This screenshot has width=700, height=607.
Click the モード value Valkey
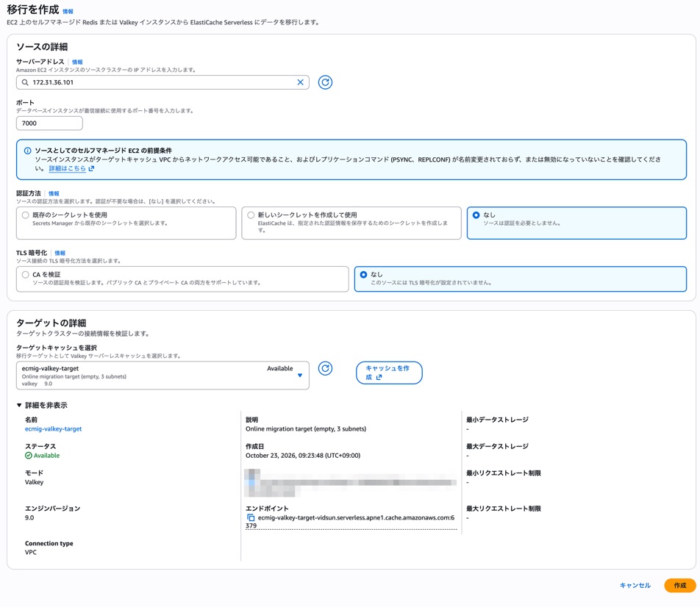tap(35, 482)
